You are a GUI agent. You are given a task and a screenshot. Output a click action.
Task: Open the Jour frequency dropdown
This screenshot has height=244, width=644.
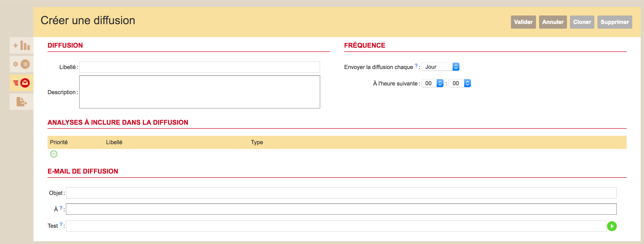point(440,67)
